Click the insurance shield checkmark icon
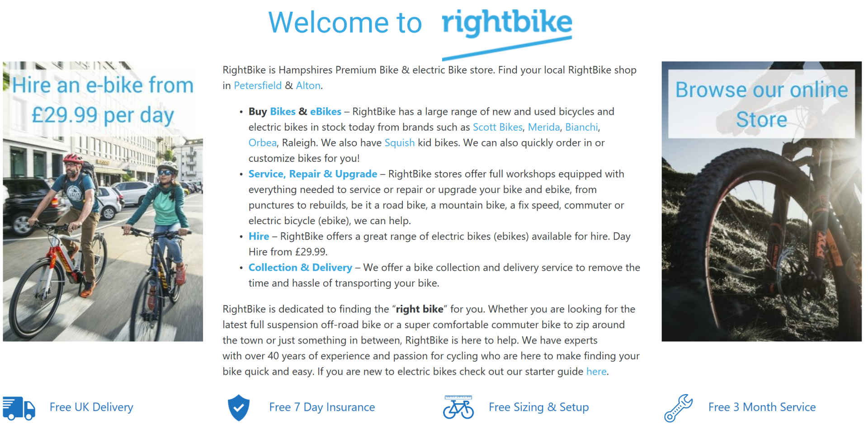 pos(239,408)
